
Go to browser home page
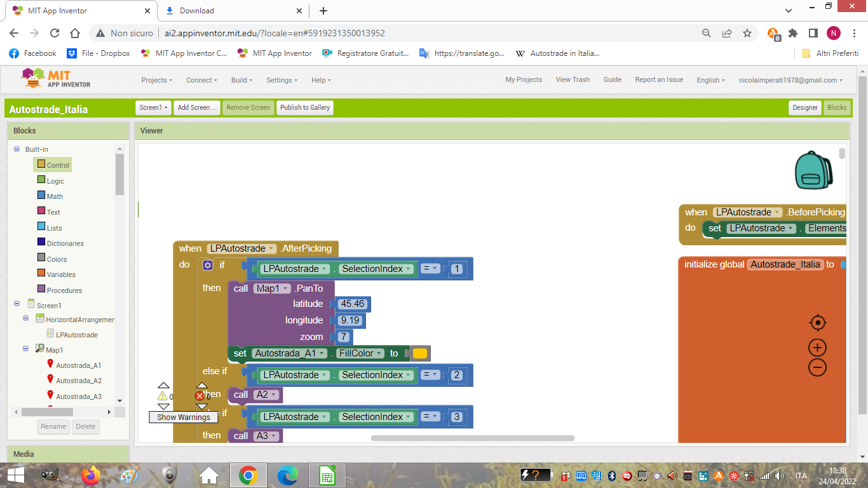75,33
